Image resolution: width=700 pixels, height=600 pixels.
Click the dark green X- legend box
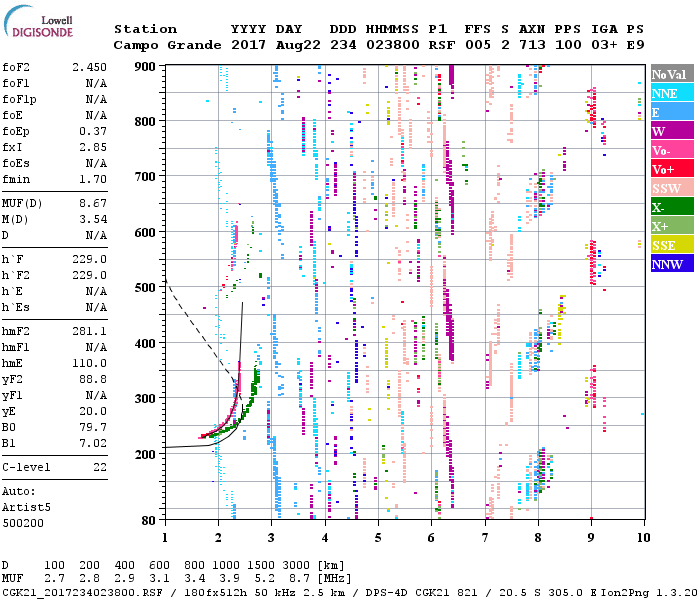coord(668,207)
